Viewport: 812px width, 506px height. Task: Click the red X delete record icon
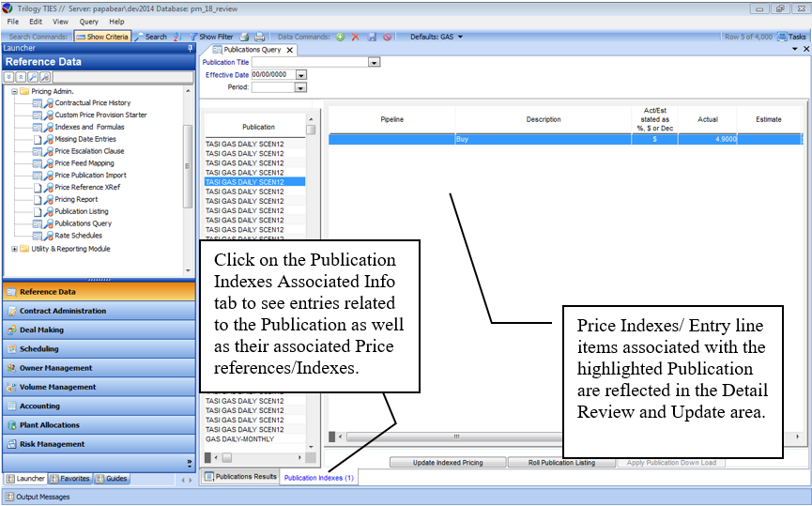pos(356,37)
